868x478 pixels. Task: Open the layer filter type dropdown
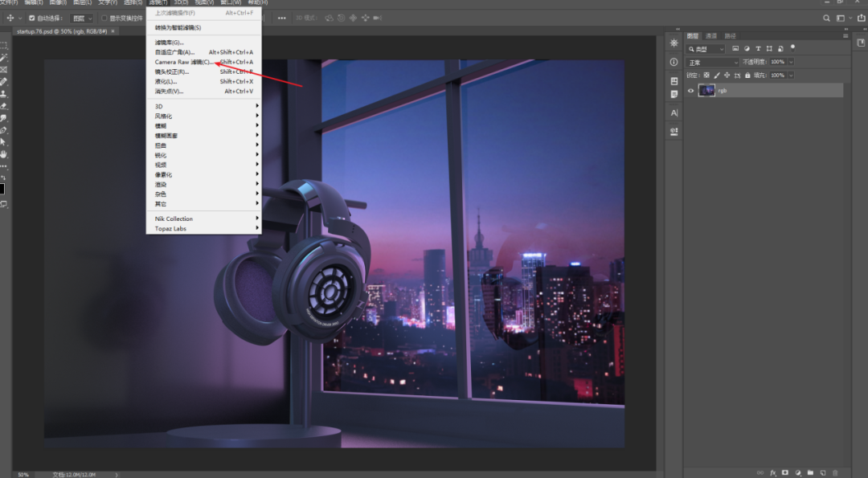(706, 49)
